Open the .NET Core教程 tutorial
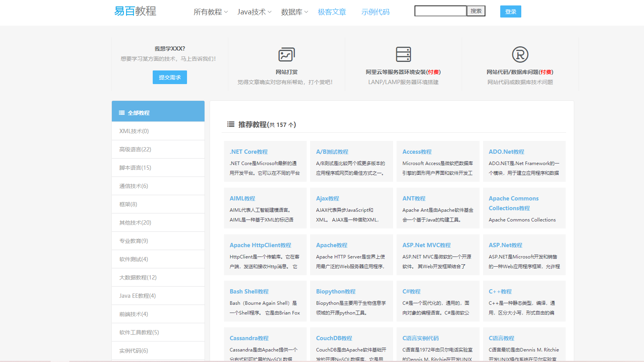The image size is (644, 362). pos(249,152)
